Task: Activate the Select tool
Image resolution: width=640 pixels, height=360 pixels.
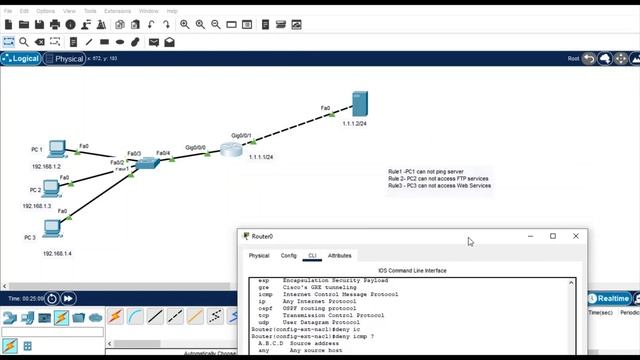Action: [x=9, y=42]
